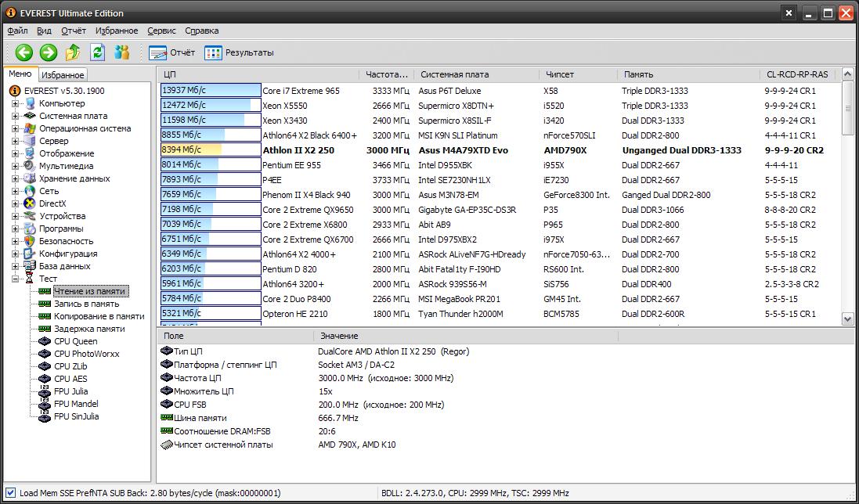
Task: Click the Up level folder toolbar icon
Action: pos(73,52)
